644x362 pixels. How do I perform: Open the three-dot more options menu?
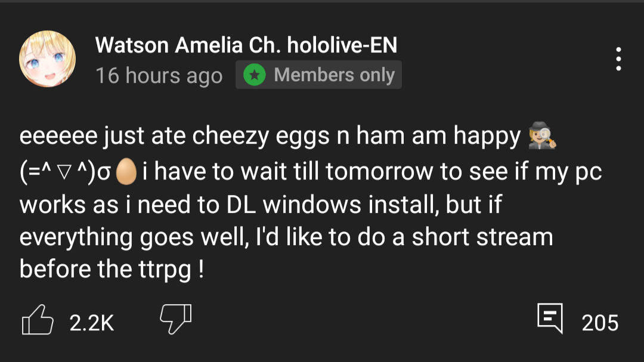619,59
